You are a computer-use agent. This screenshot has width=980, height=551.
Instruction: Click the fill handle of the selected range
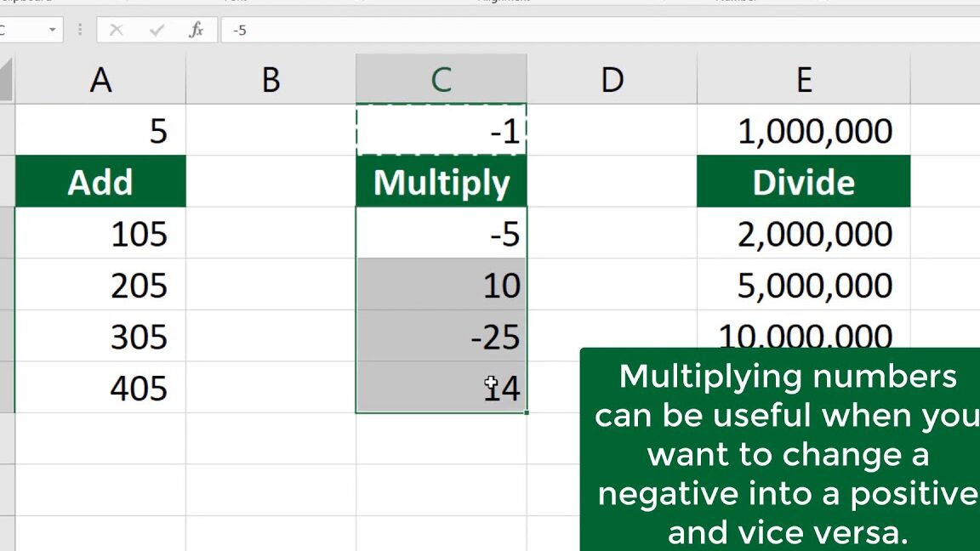(x=527, y=412)
